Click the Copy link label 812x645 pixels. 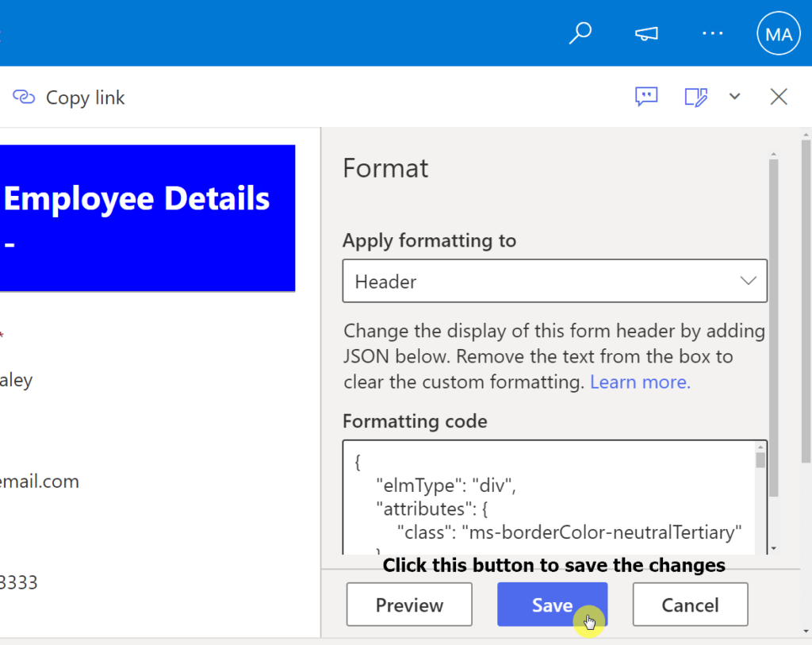point(86,98)
